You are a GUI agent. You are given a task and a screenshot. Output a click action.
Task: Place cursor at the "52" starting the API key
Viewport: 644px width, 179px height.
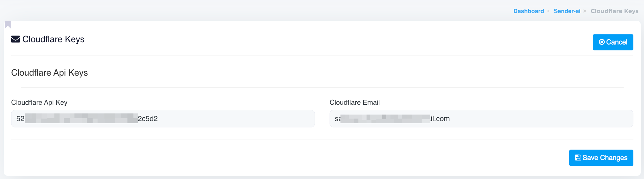click(x=20, y=119)
